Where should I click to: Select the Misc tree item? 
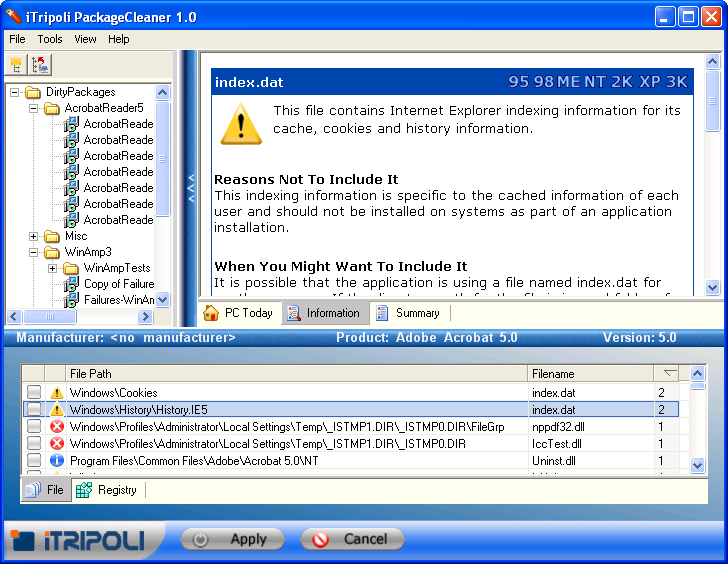pyautogui.click(x=76, y=236)
